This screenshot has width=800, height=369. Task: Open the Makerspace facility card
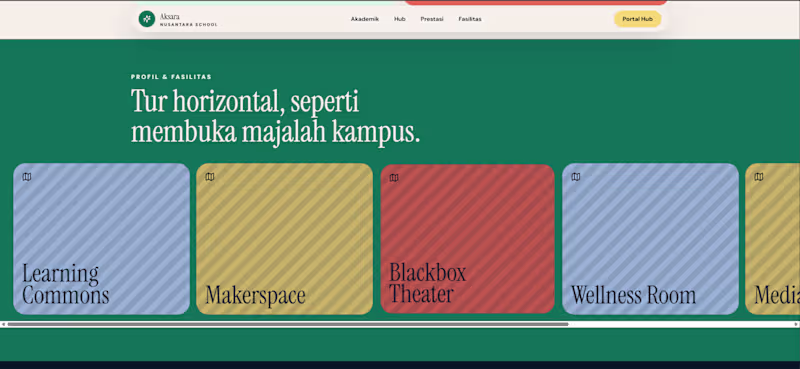point(284,239)
